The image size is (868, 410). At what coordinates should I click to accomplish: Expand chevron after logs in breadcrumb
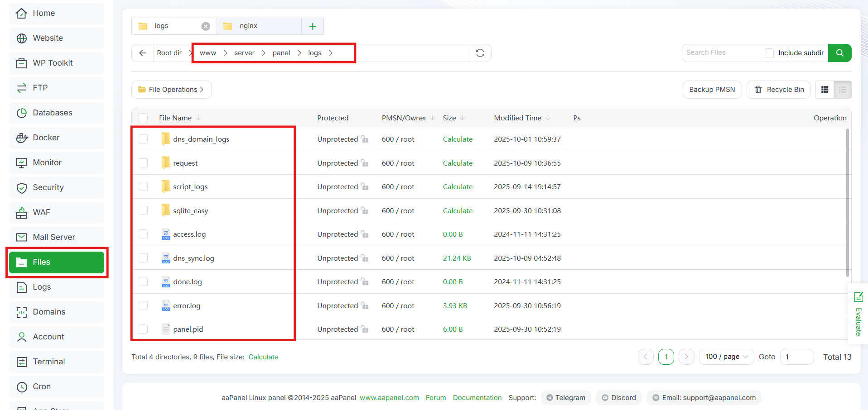point(331,53)
